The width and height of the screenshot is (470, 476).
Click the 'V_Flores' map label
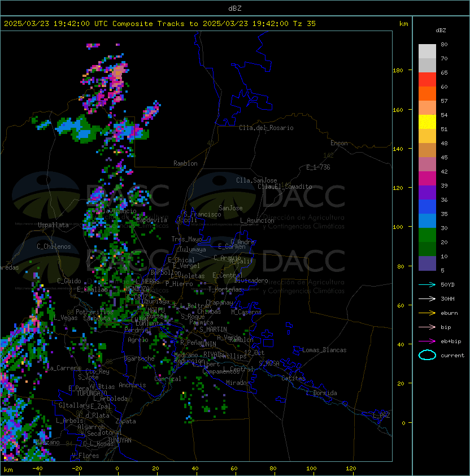[x=85, y=456]
